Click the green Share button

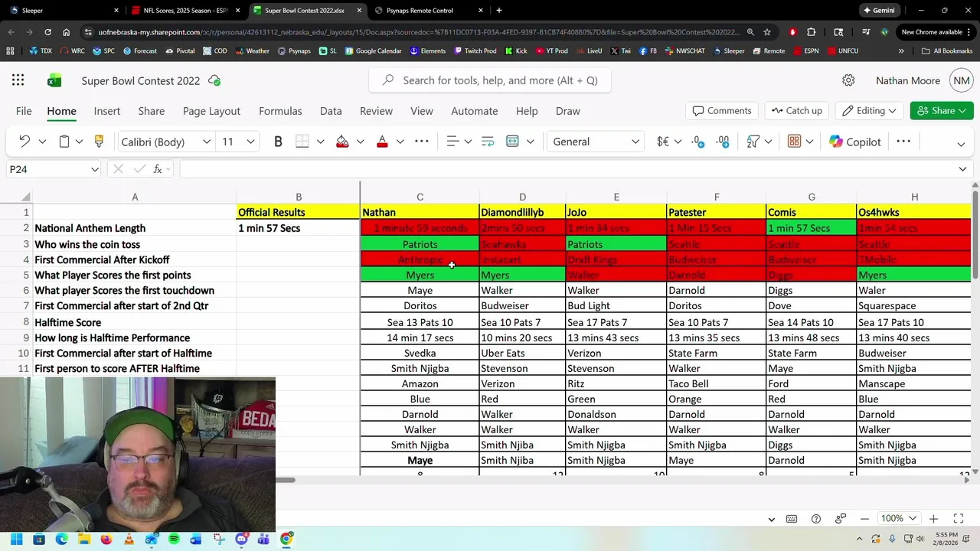[942, 111]
